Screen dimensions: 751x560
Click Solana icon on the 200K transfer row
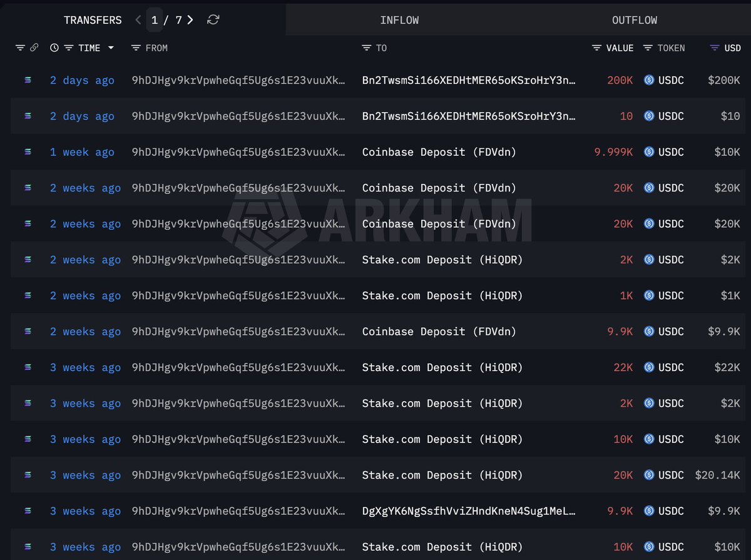pyautogui.click(x=28, y=80)
